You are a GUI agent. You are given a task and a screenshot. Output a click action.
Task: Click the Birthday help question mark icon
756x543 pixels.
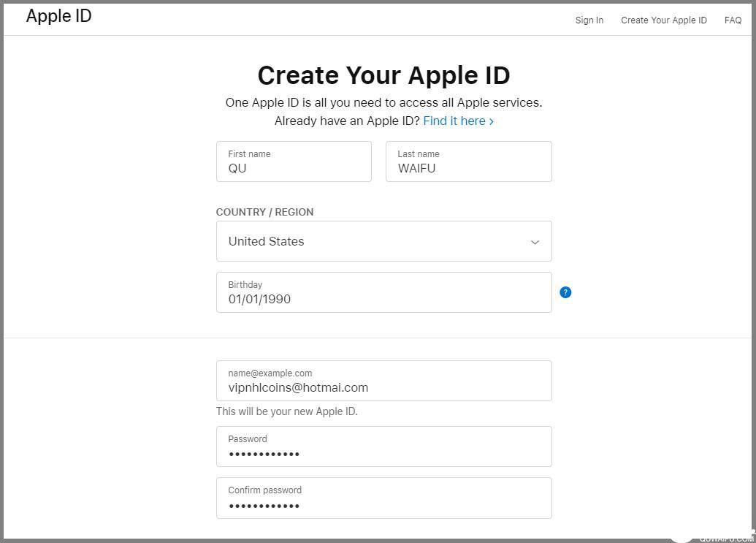click(565, 292)
